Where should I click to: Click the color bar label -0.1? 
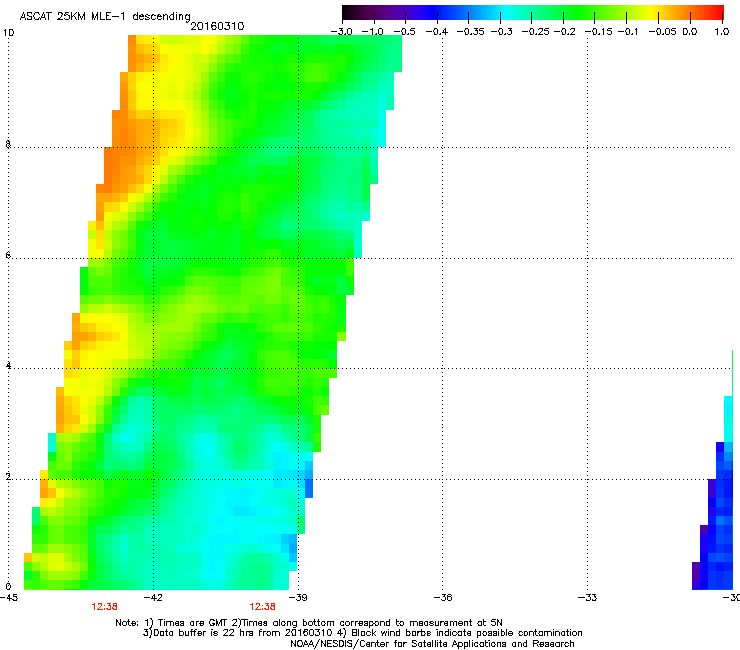coord(628,32)
